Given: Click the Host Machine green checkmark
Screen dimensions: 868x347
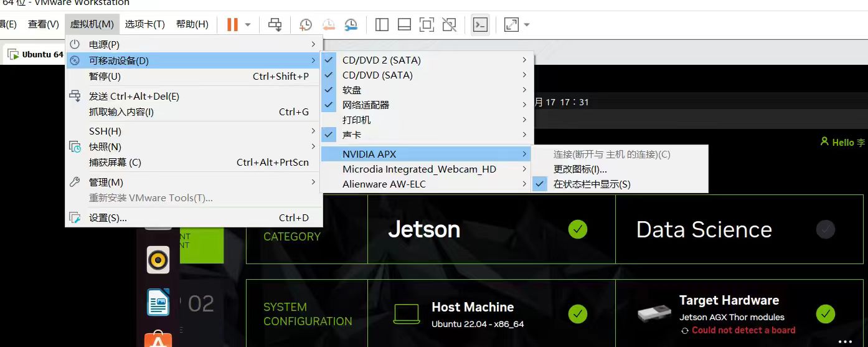Looking at the screenshot, I should 578,314.
